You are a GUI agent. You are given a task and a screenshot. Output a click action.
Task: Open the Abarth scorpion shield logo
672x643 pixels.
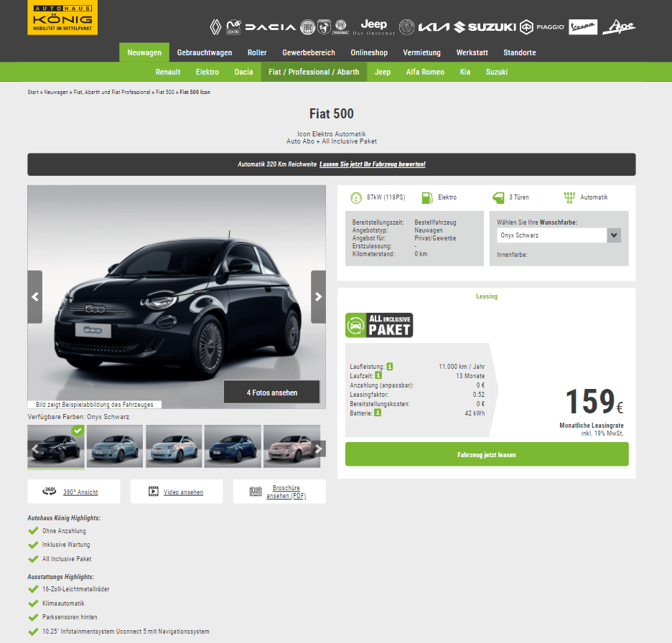324,27
